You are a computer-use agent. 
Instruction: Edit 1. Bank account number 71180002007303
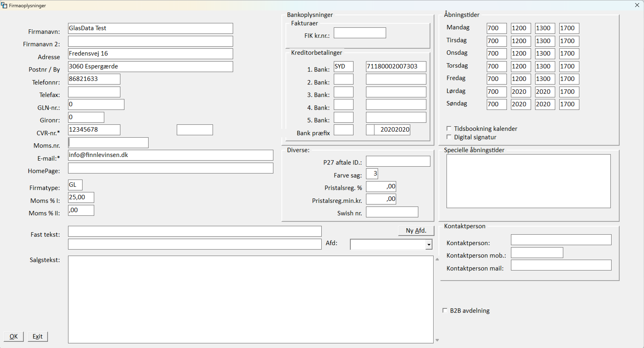[x=396, y=66]
